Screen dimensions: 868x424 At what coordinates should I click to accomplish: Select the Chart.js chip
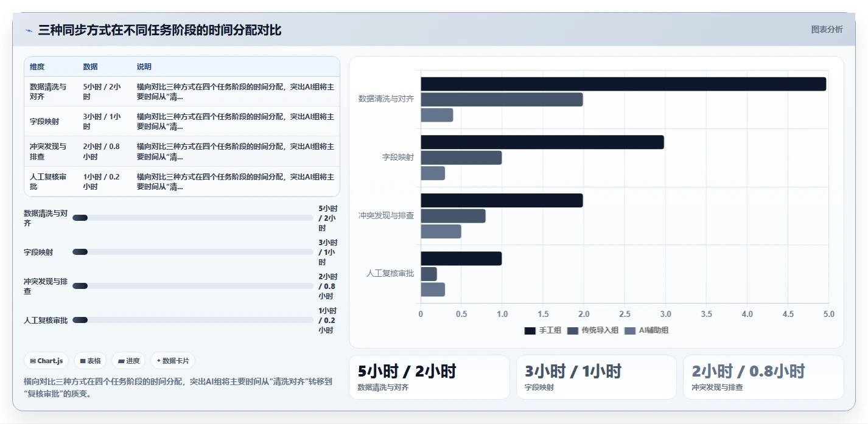(47, 361)
